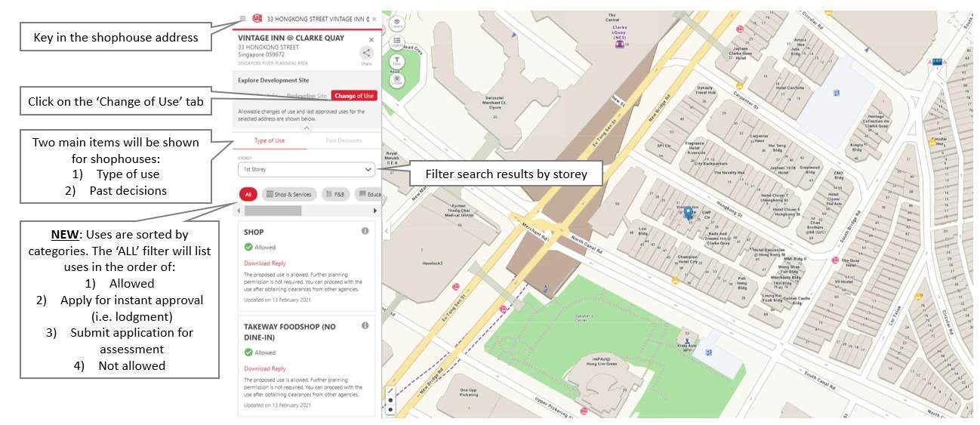The height and width of the screenshot is (425, 980).
Task: Click the right arrow of category scrollbar
Action: [x=375, y=211]
